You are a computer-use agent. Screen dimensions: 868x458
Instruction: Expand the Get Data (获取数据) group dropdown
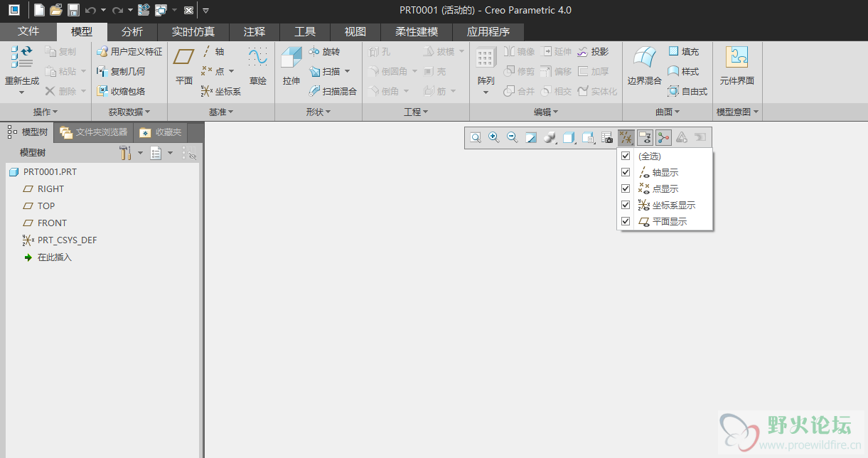coord(129,112)
